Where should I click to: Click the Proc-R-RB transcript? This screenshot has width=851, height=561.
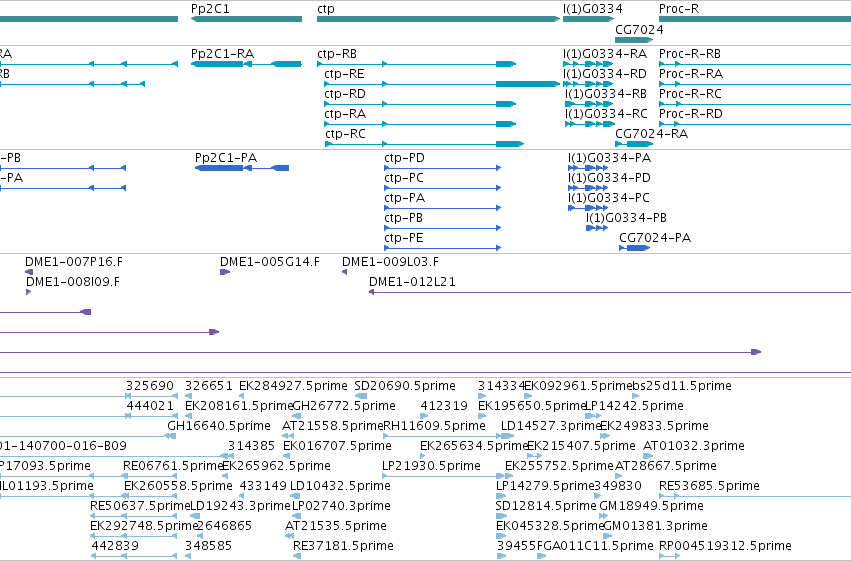pyautogui.click(x=755, y=64)
